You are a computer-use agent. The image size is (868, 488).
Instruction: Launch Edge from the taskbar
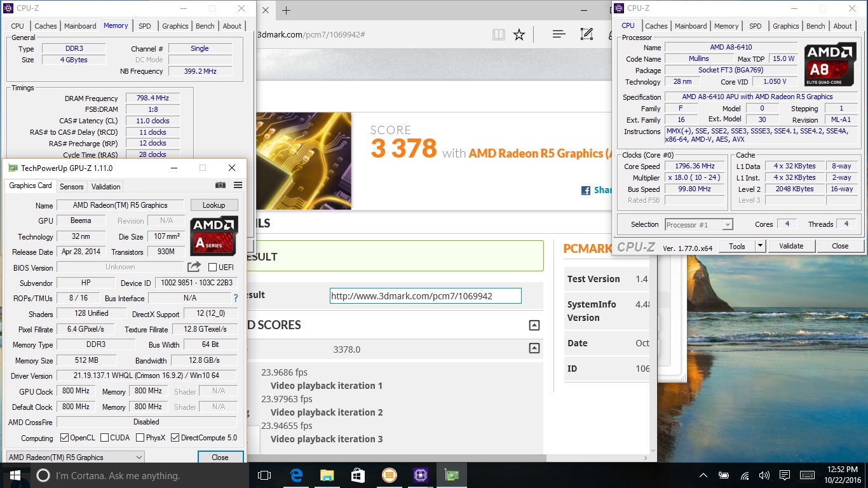click(296, 475)
